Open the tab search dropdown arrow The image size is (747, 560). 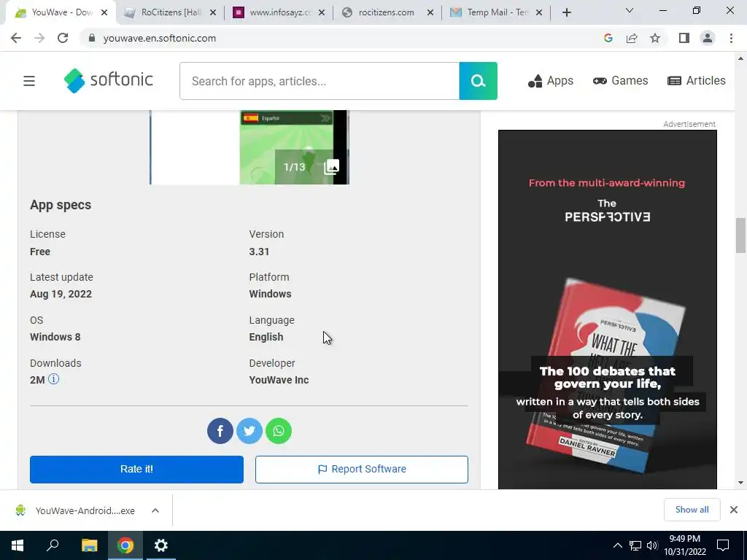coord(630,10)
